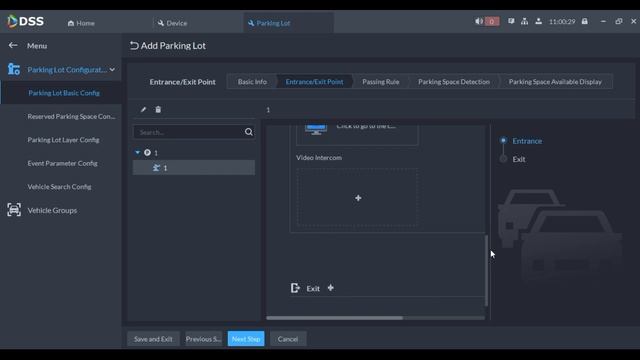Open Vehicle Groups menu item
This screenshot has width=640, height=360.
click(x=52, y=211)
